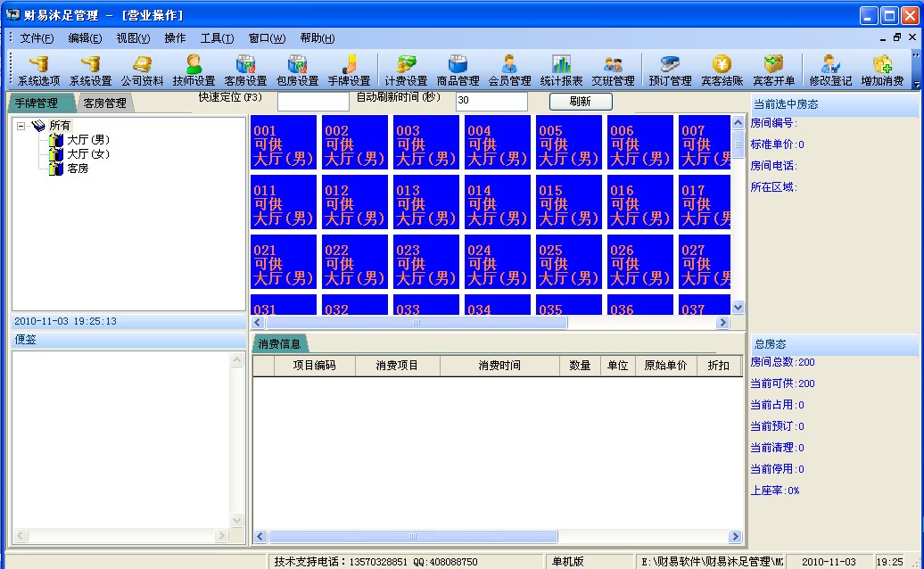Open 商品管理 goods management icon

tap(458, 70)
